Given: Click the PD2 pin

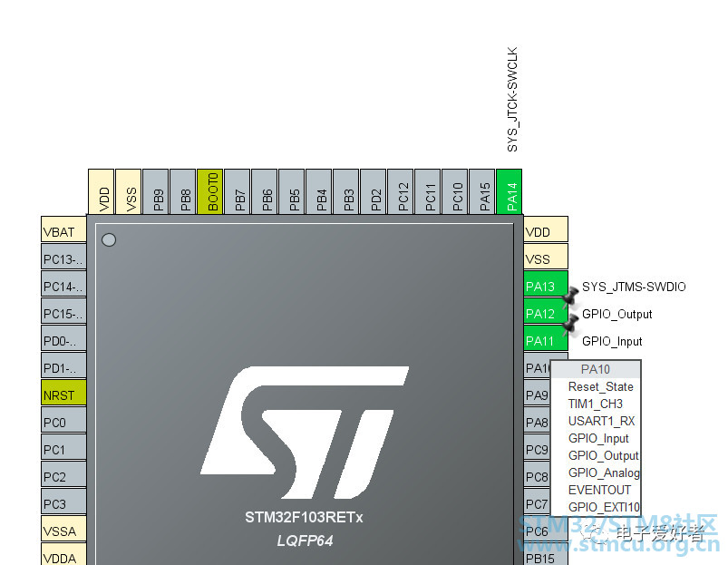Looking at the screenshot, I should [x=374, y=191].
